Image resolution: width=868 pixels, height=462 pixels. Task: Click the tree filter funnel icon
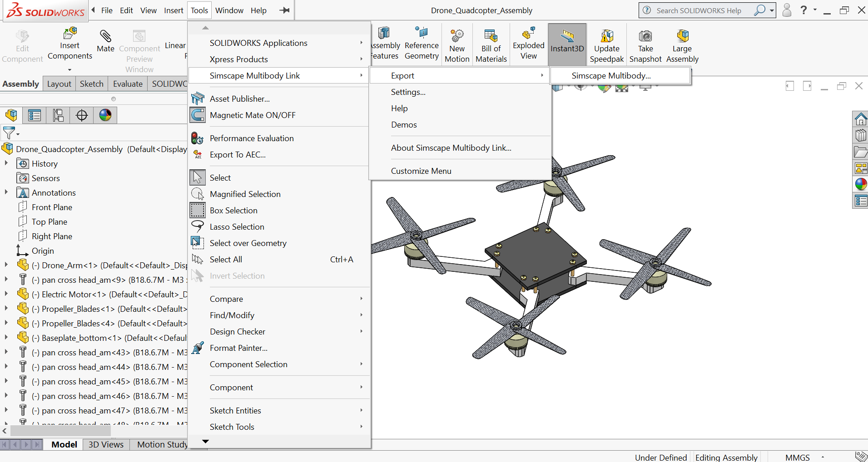9,133
